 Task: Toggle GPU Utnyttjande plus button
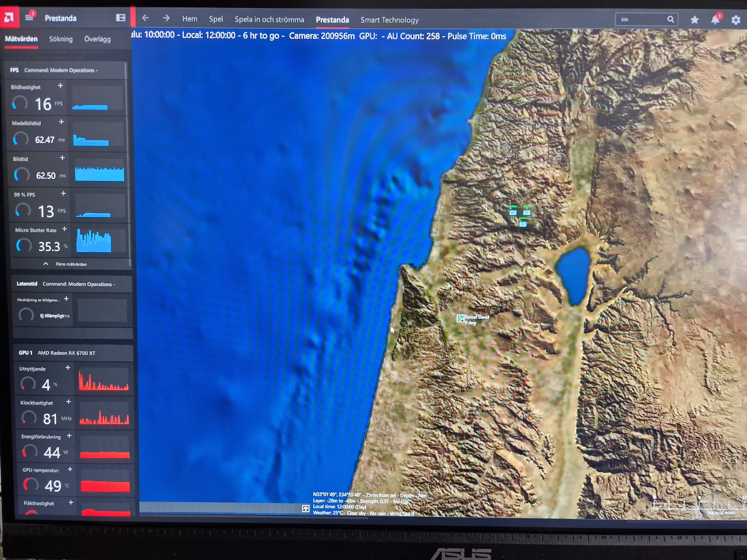pos(68,367)
